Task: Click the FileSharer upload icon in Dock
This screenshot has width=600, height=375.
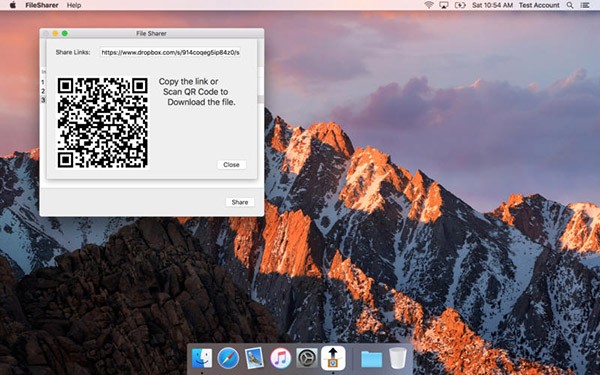Action: click(x=333, y=359)
